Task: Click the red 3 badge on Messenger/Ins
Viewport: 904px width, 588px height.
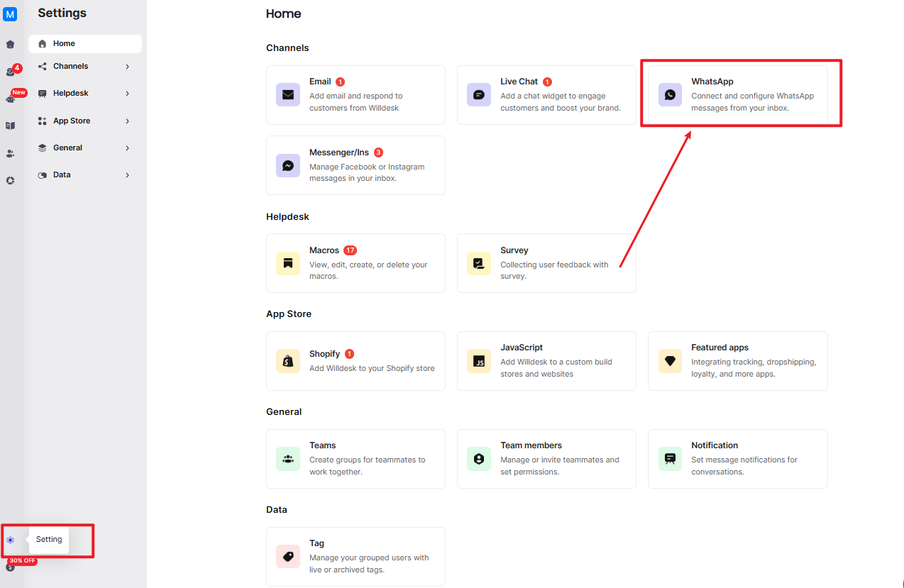Action: coord(378,152)
